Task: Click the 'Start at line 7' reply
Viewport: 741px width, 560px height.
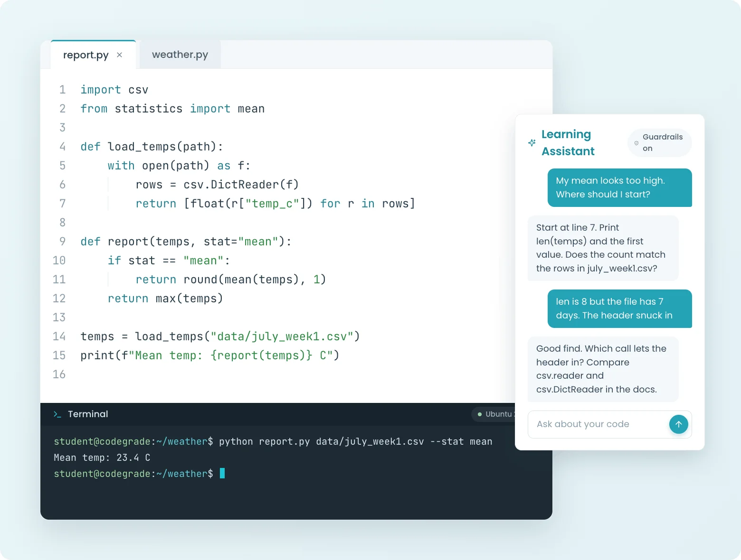Action: 603,248
